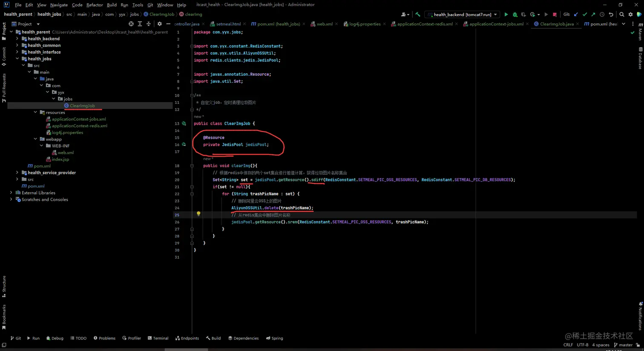Screen dimensions: 644x351
Task: Push commits with green arrow
Action: point(593,14)
